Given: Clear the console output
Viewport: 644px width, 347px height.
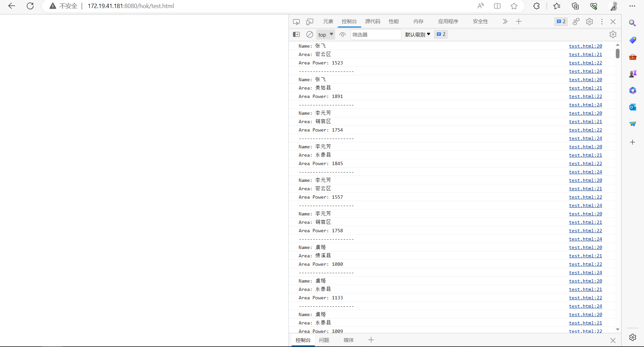Looking at the screenshot, I should point(310,35).
